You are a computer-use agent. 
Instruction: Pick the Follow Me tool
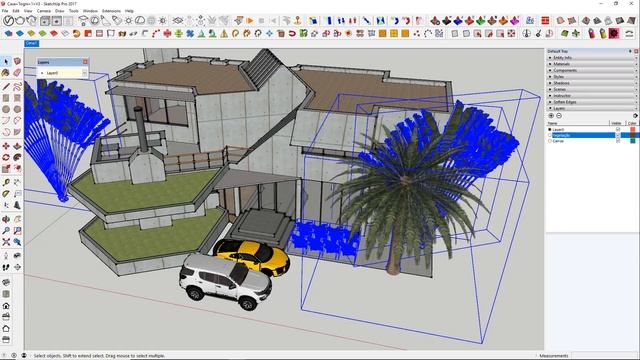tap(17, 158)
